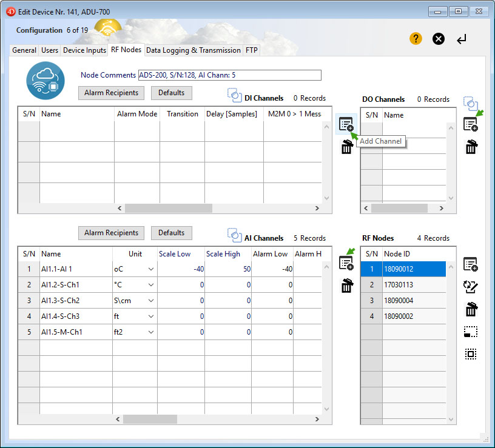Screen dimensions: 495x448
Task: Click the RF Nodes select all icon
Action: click(470, 353)
